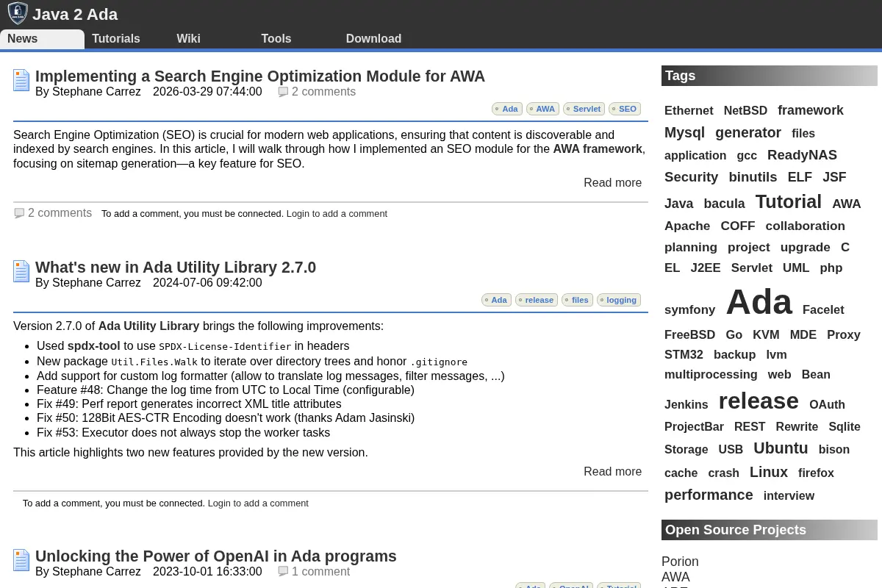This screenshot has width=882, height=588.
Task: Open the Porion project link
Action: coord(680,562)
